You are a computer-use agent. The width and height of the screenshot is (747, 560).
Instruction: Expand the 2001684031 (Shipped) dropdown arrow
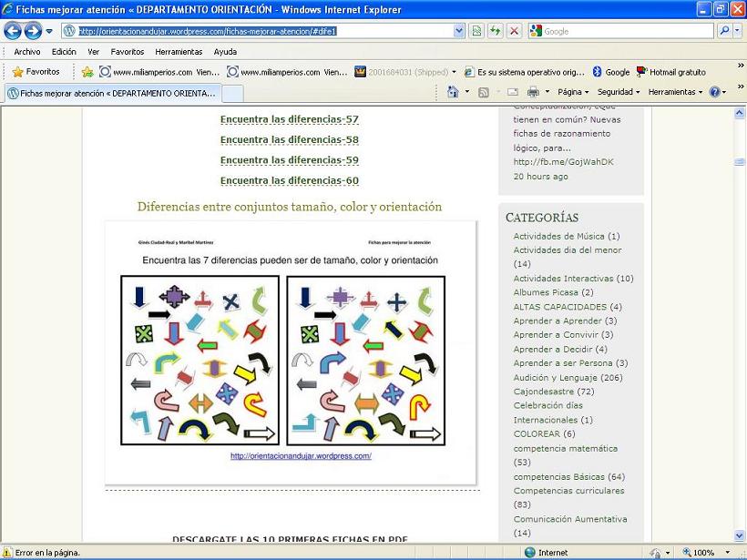[x=454, y=72]
